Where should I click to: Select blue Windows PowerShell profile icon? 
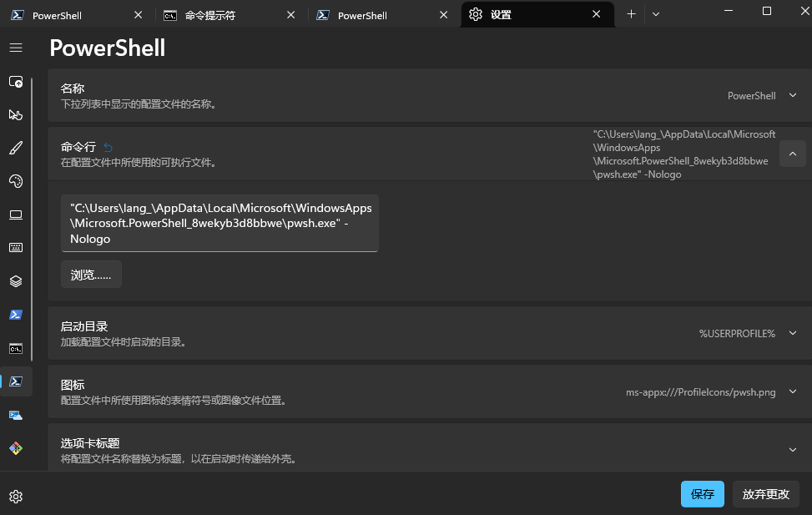tap(16, 315)
